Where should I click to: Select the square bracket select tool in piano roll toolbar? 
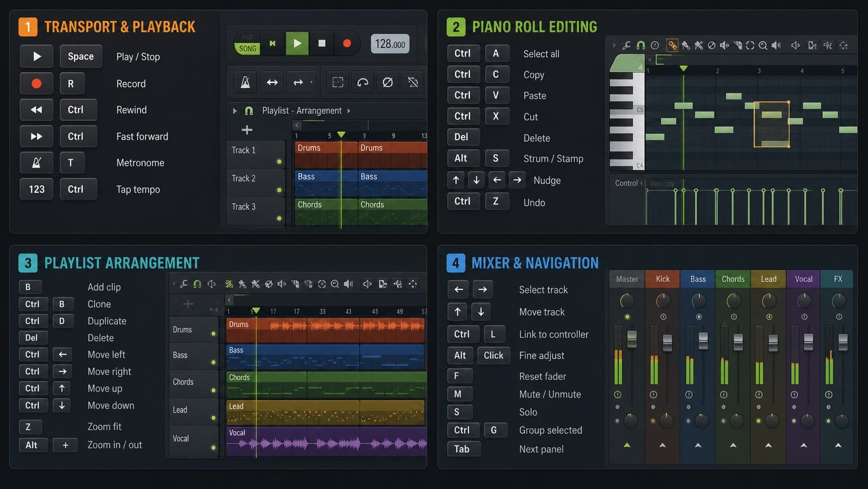(750, 46)
